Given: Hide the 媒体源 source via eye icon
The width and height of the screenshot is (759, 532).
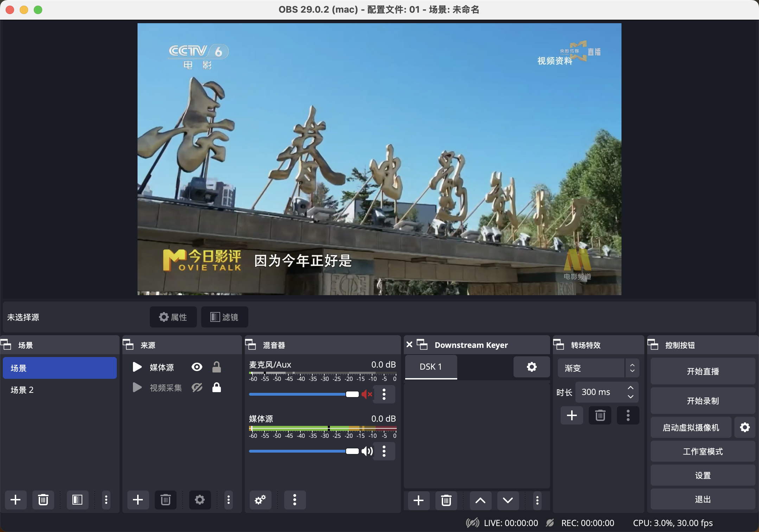Looking at the screenshot, I should click(x=197, y=367).
